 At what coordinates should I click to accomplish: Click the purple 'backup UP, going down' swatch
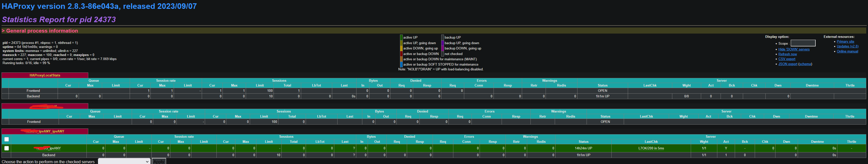tap(442, 43)
